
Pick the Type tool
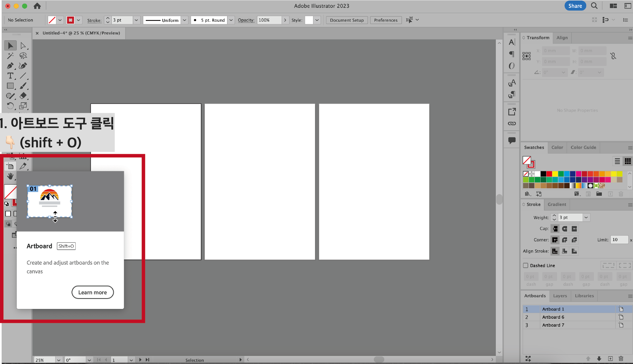point(10,76)
